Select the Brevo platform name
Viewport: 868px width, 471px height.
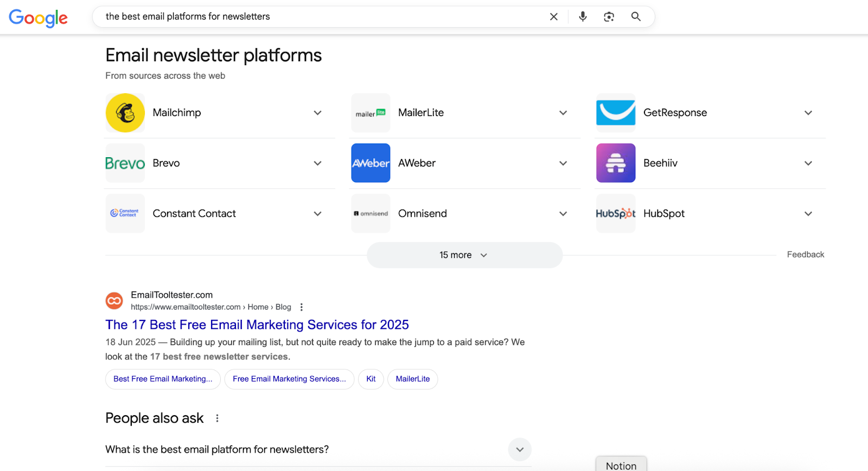(x=166, y=163)
